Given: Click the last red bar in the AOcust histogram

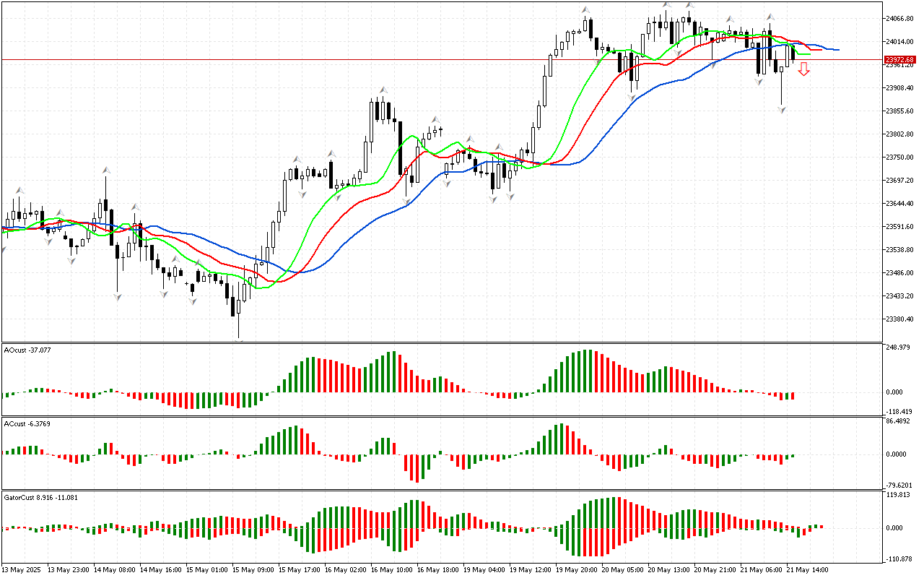Looking at the screenshot, I should [793, 396].
